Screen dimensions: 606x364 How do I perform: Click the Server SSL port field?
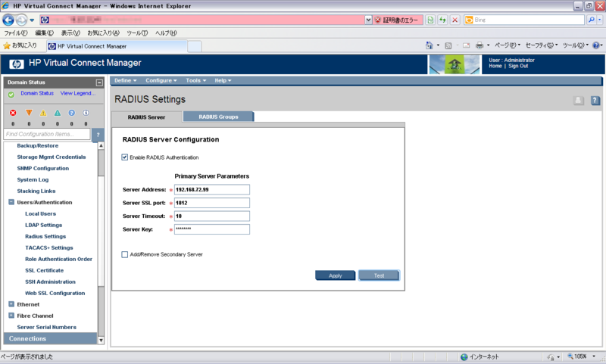[x=212, y=203]
